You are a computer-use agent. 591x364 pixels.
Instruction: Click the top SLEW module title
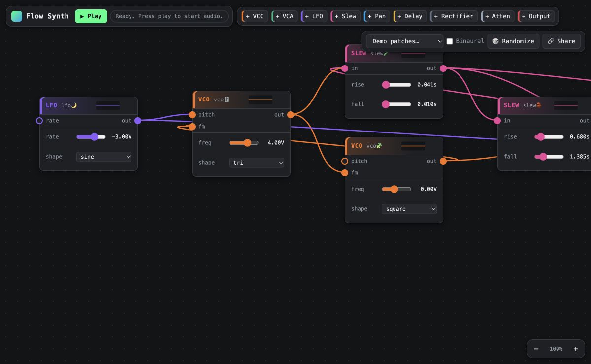click(359, 53)
